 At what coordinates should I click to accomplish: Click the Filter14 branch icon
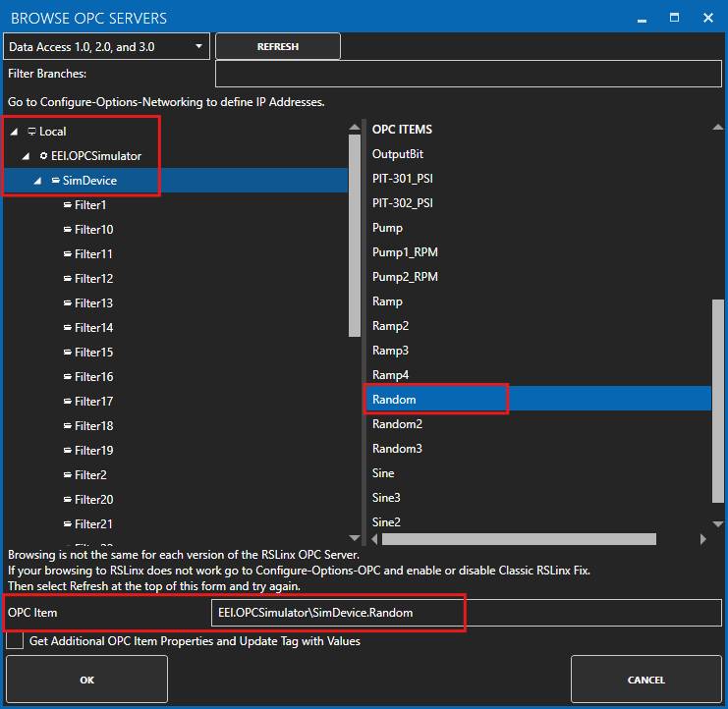68,328
